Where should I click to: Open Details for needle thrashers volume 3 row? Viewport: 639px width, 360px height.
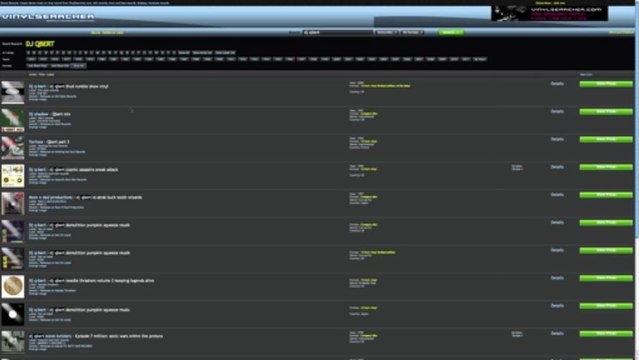[557, 278]
